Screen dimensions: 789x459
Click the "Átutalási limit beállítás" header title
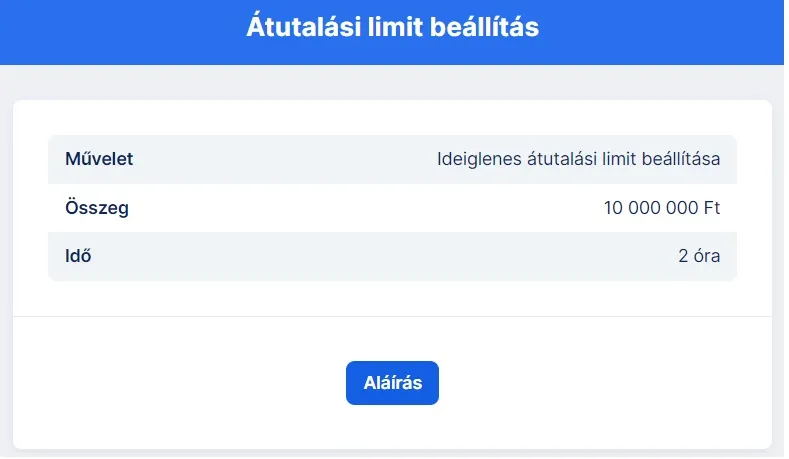392,27
